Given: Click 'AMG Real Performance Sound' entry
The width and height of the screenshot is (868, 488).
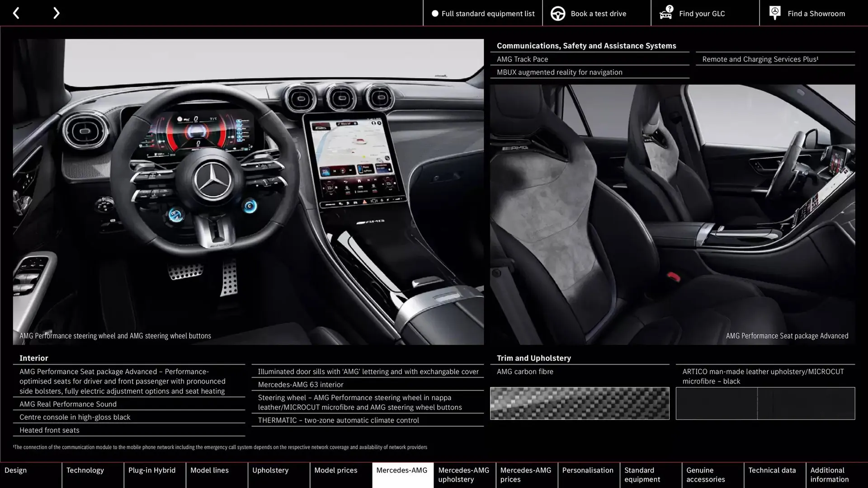Looking at the screenshot, I should [x=68, y=404].
